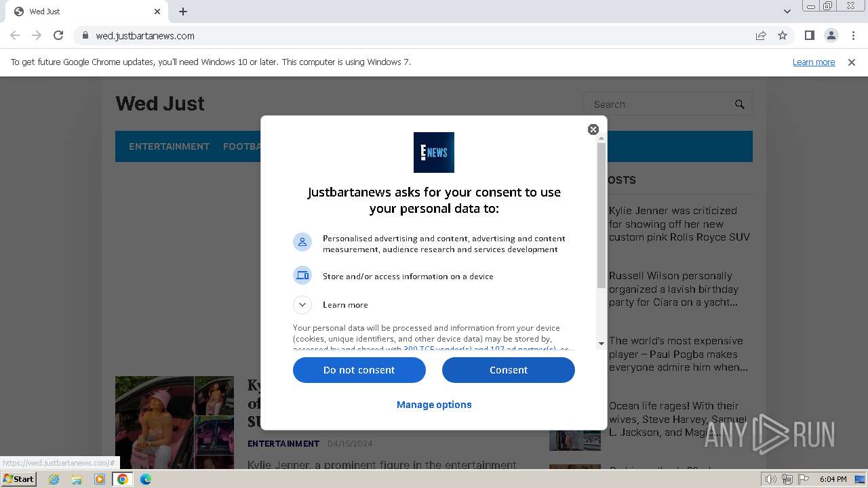The image size is (868, 488).
Task: Click the ENTERTAINMENT category label under article
Action: pos(283,444)
